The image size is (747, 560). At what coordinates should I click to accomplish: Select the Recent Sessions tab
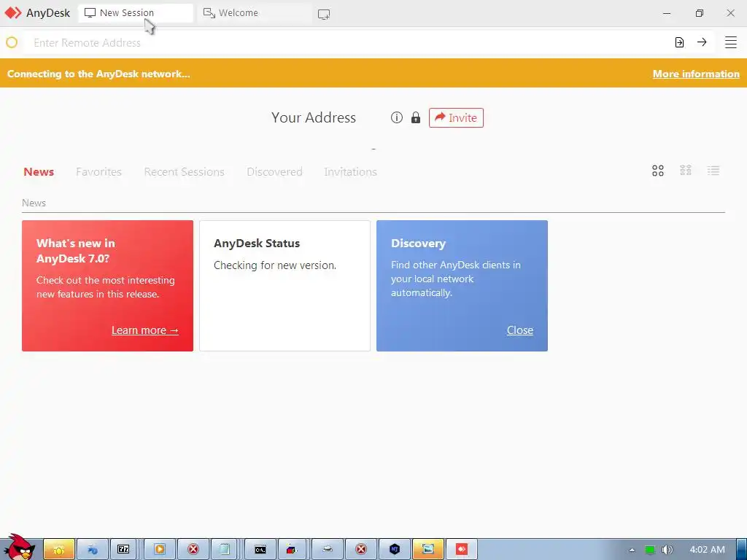[x=184, y=171]
